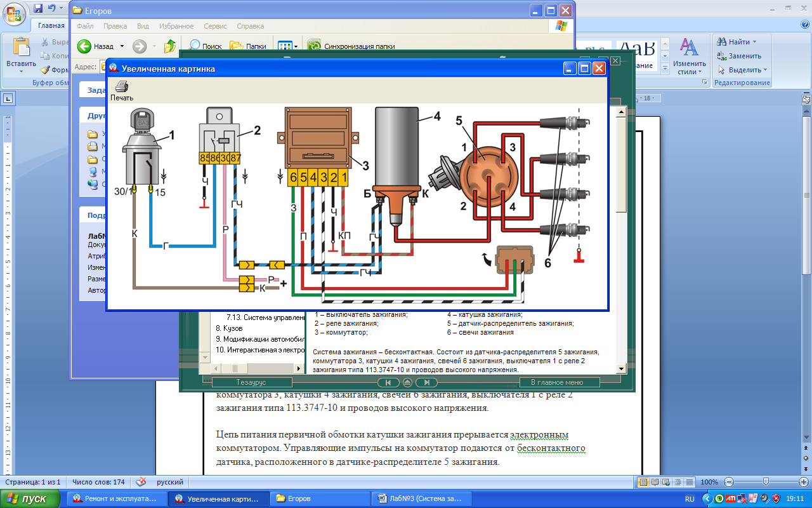Viewport: 812px width, 508px height.
Task: Open Избранное menu in Егоров window
Action: point(177,27)
